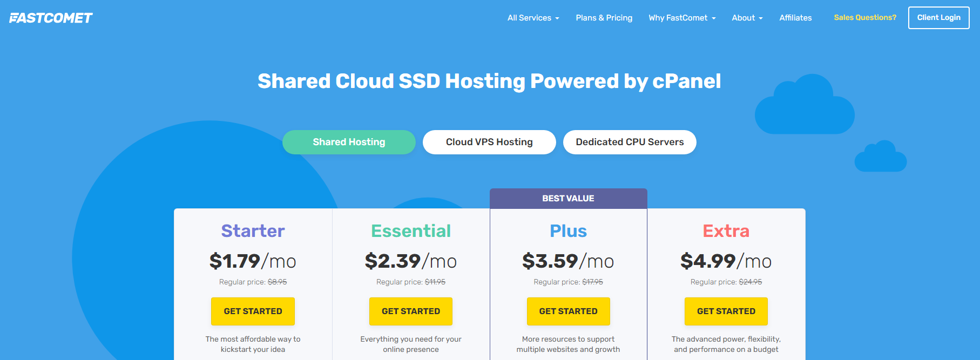The image size is (980, 360).
Task: Click the Extra plan heading
Action: coord(726,231)
